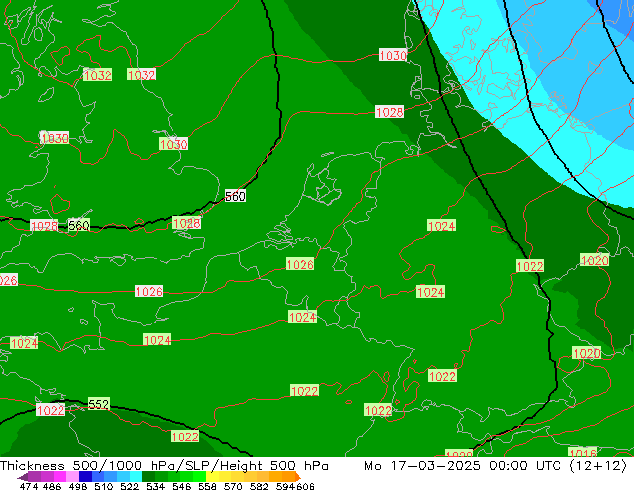This screenshot has width=634, height=490.
Task: Click the 486 legend value
Action: pos(52,486)
